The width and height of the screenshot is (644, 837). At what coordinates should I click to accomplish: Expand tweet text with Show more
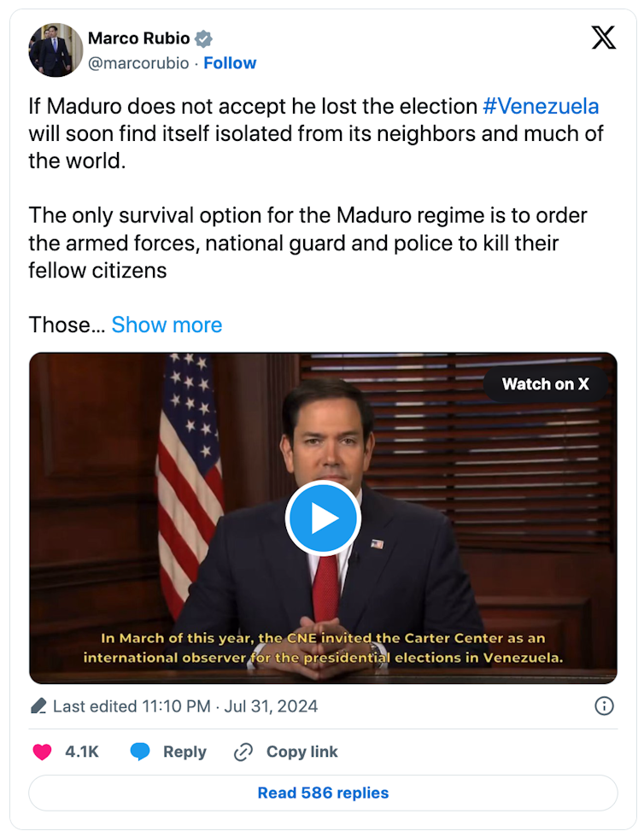point(167,325)
